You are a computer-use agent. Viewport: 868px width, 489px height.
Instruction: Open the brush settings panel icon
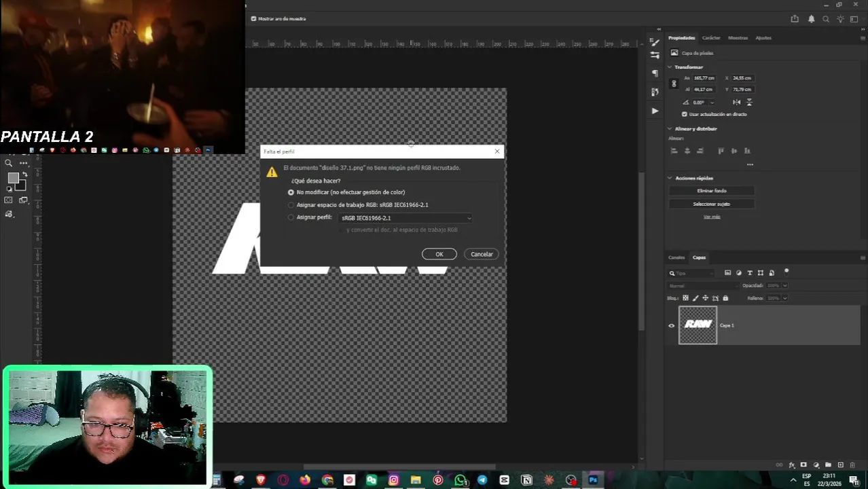pyautogui.click(x=655, y=55)
